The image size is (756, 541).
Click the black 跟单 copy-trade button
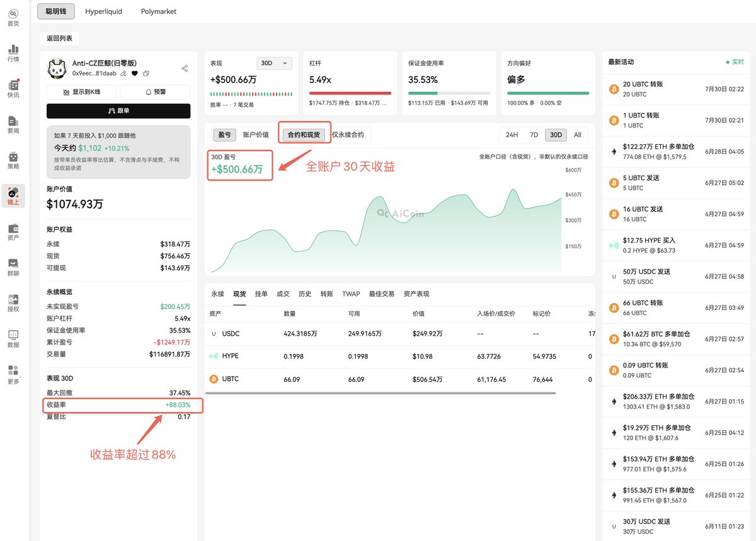tap(118, 111)
